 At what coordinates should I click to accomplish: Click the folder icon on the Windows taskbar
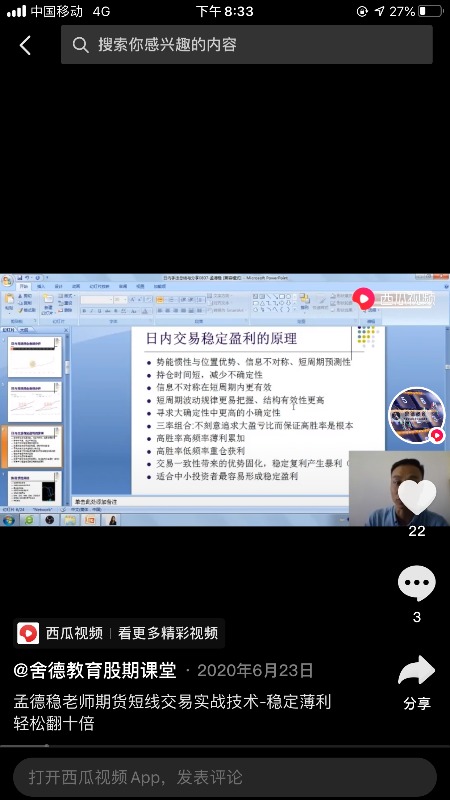click(70, 520)
